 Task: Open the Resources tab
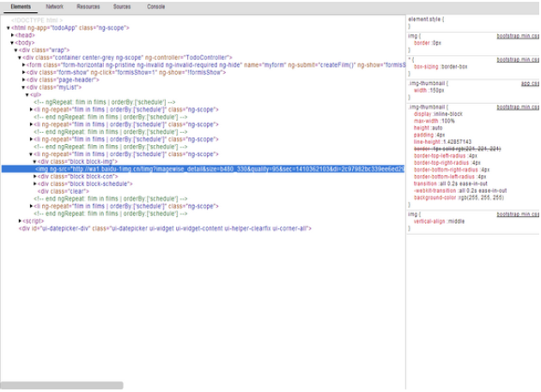coord(88,6)
